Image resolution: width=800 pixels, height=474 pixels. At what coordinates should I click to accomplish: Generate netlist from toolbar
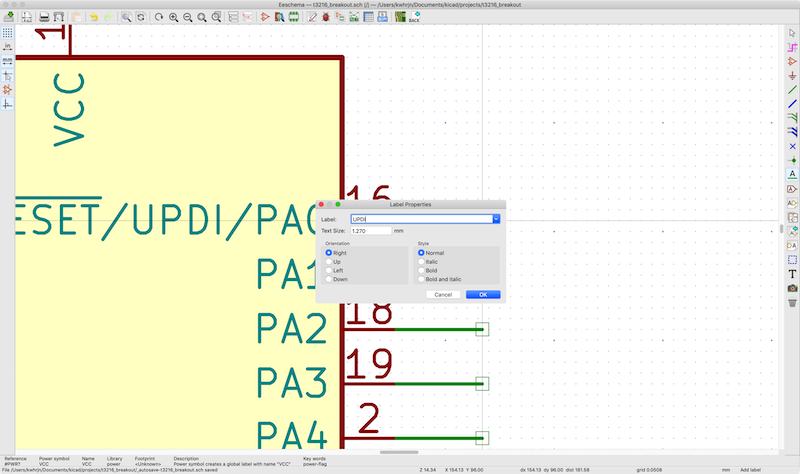[354, 17]
